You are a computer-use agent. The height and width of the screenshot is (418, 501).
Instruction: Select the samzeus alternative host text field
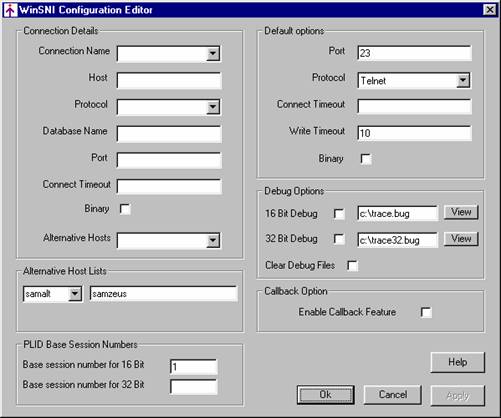point(164,294)
